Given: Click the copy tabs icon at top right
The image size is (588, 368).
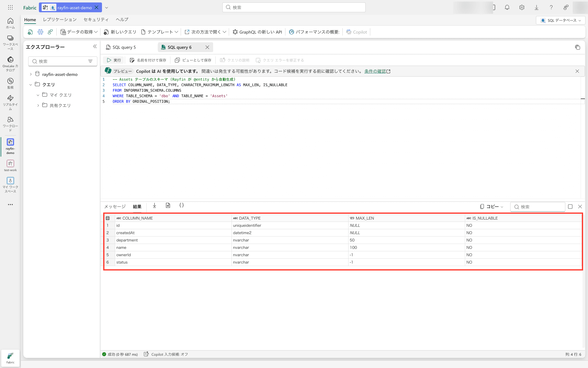Looking at the screenshot, I should [x=578, y=47].
